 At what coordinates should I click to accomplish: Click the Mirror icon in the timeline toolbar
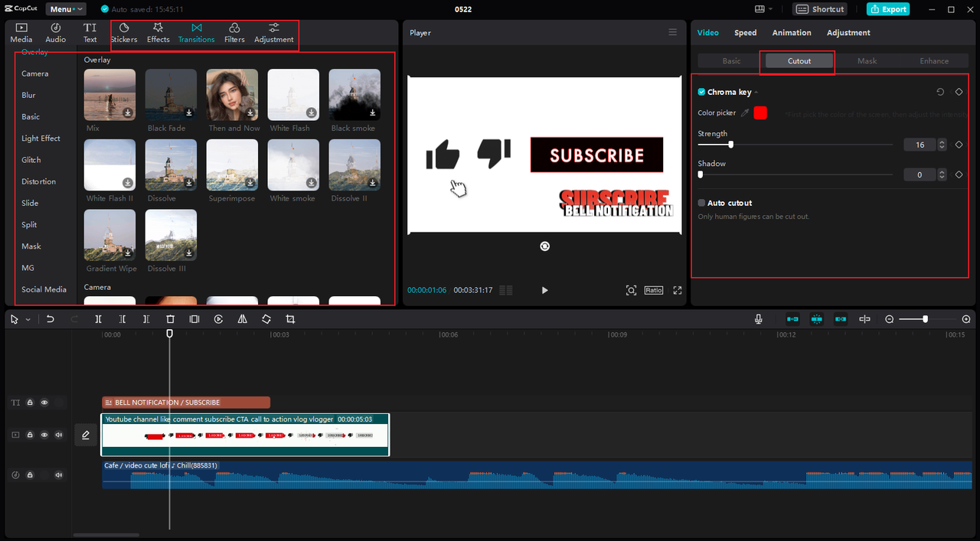point(242,319)
